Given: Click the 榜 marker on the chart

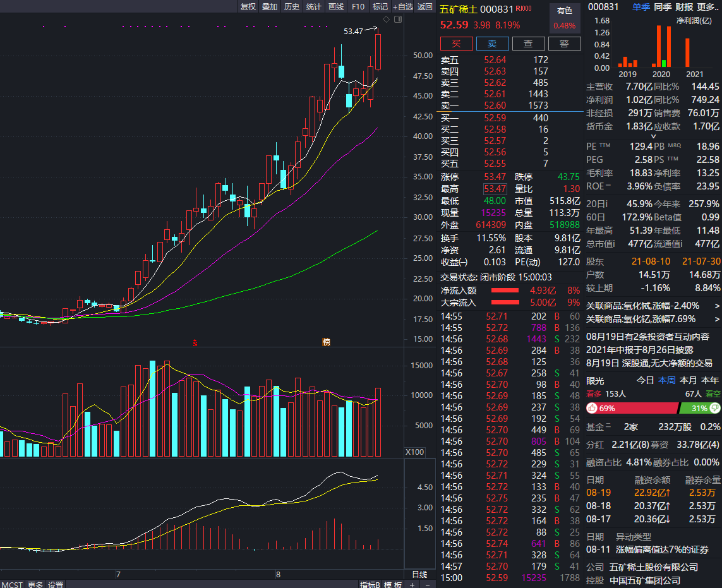Looking at the screenshot, I should pyautogui.click(x=326, y=342).
